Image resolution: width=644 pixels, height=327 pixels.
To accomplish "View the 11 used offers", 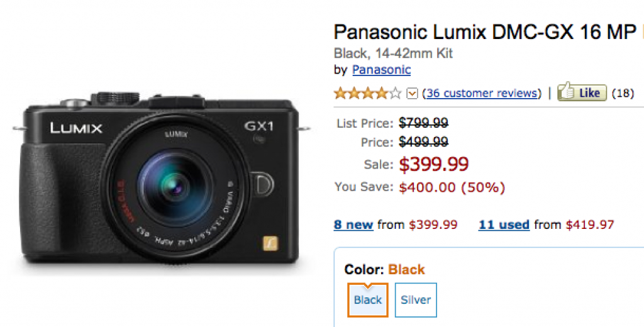I will [504, 224].
